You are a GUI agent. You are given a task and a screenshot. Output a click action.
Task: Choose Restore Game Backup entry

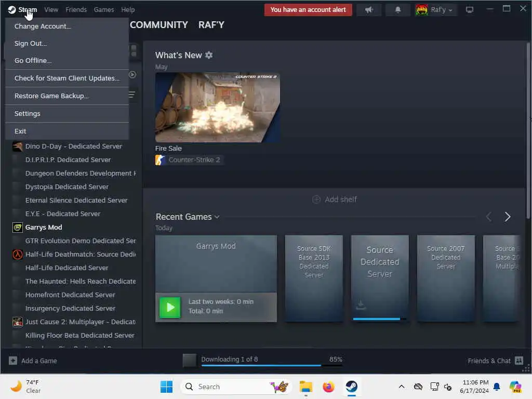point(67,96)
